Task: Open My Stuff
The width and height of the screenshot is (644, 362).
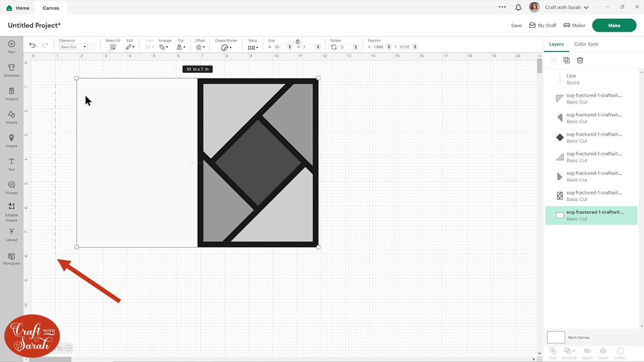Action: coord(543,25)
